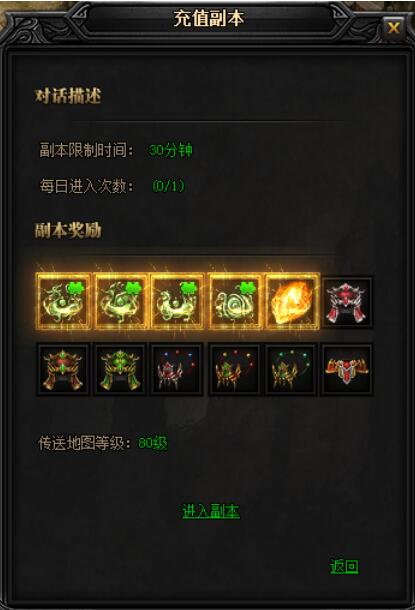Click the 副本奖励 section heading
This screenshot has width=415, height=610.
68,230
